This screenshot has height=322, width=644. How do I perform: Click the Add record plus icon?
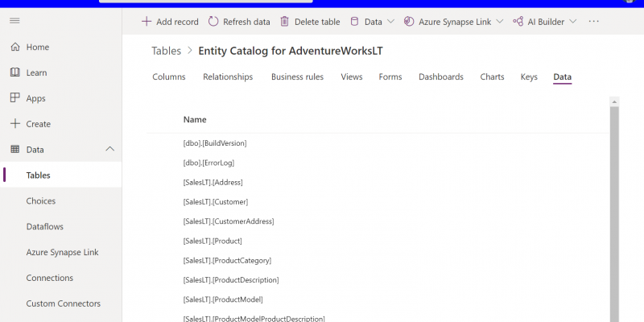(147, 22)
